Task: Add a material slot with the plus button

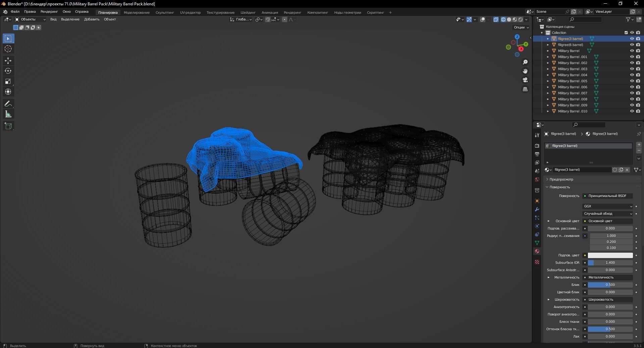Action: click(x=639, y=145)
